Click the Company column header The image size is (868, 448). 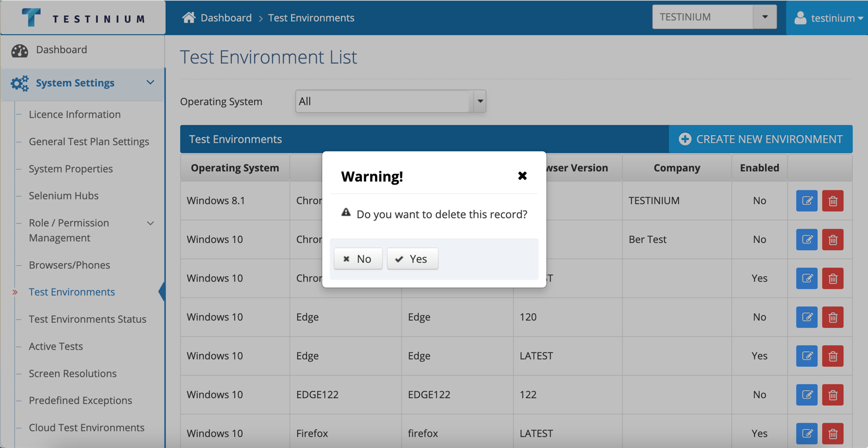click(677, 168)
